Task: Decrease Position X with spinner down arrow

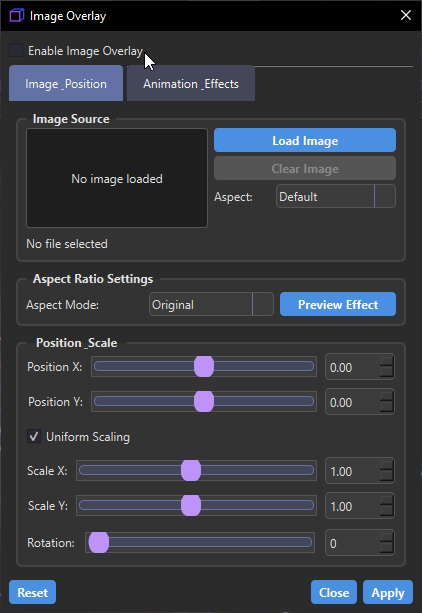Action: tap(387, 372)
